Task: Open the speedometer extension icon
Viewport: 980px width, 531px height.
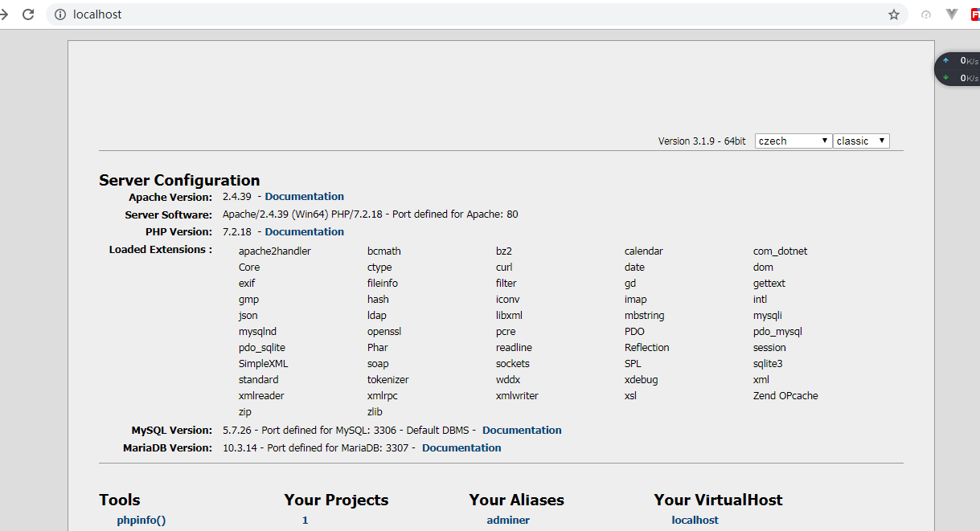Action: tap(925, 14)
